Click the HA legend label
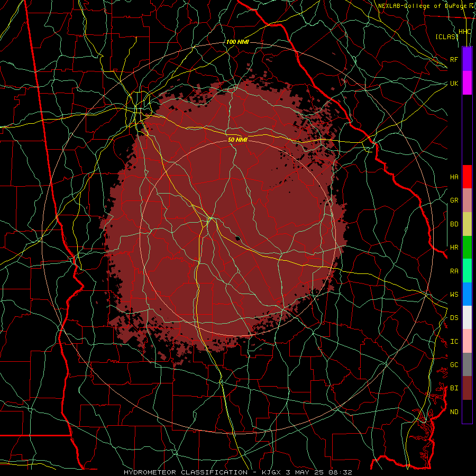 tap(454, 177)
